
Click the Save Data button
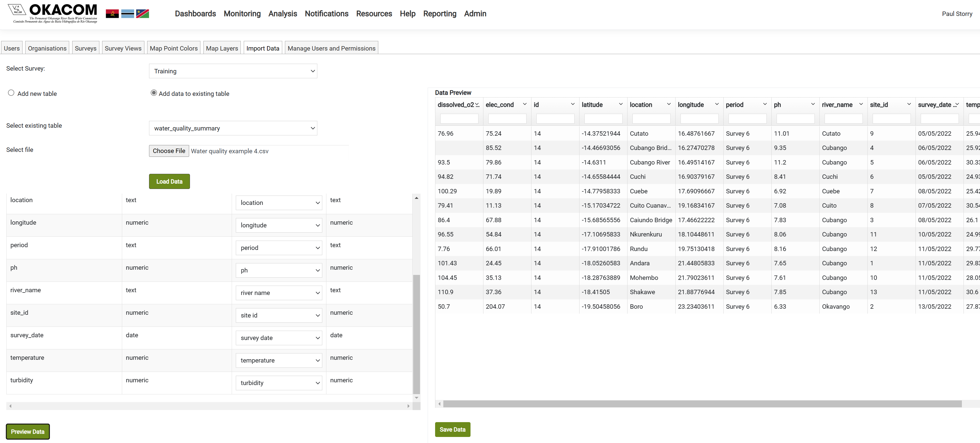click(x=452, y=429)
